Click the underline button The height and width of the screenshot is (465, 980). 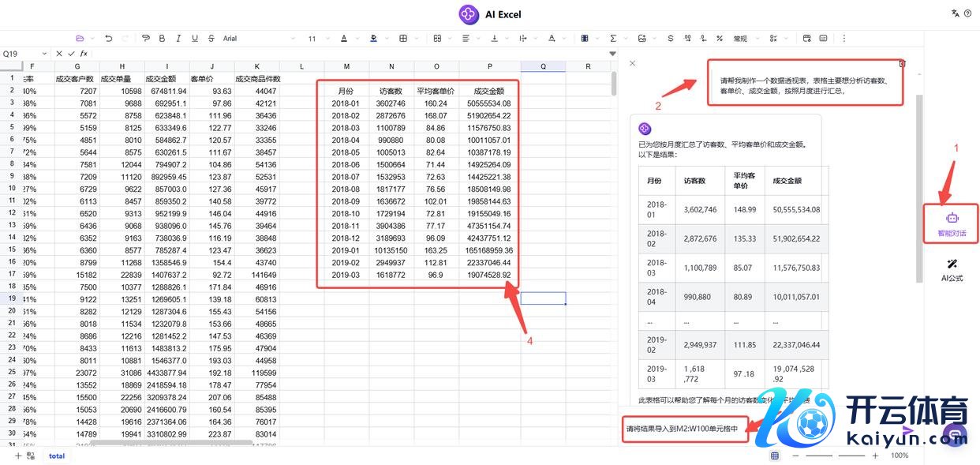[x=195, y=38]
